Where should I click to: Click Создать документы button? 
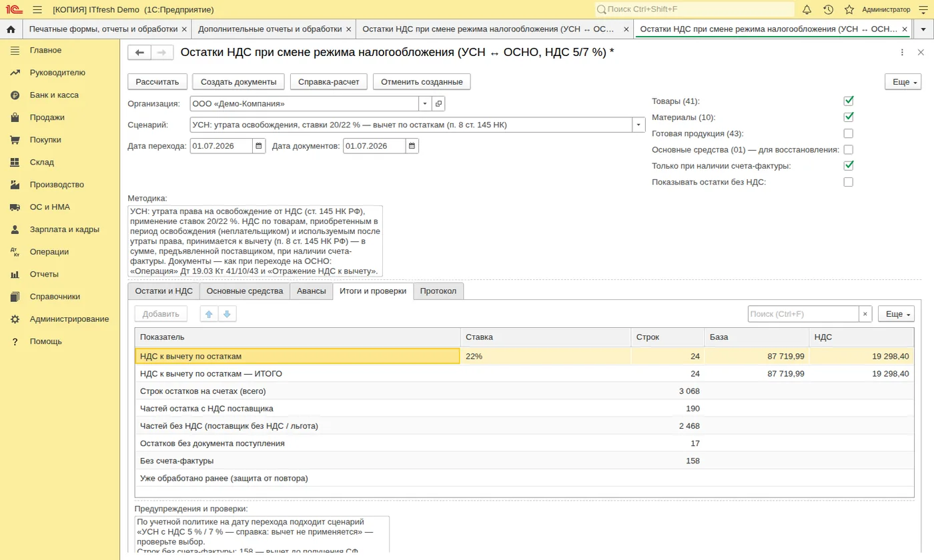pos(239,82)
